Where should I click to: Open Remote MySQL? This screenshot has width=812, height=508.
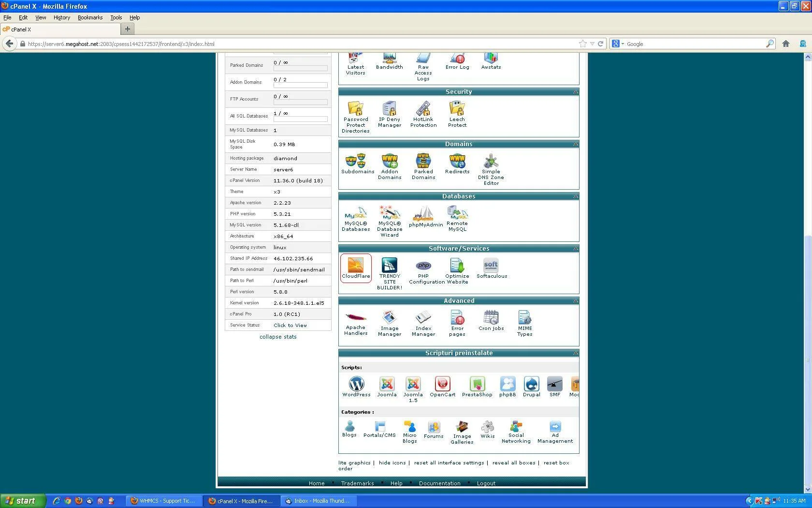[x=457, y=219]
